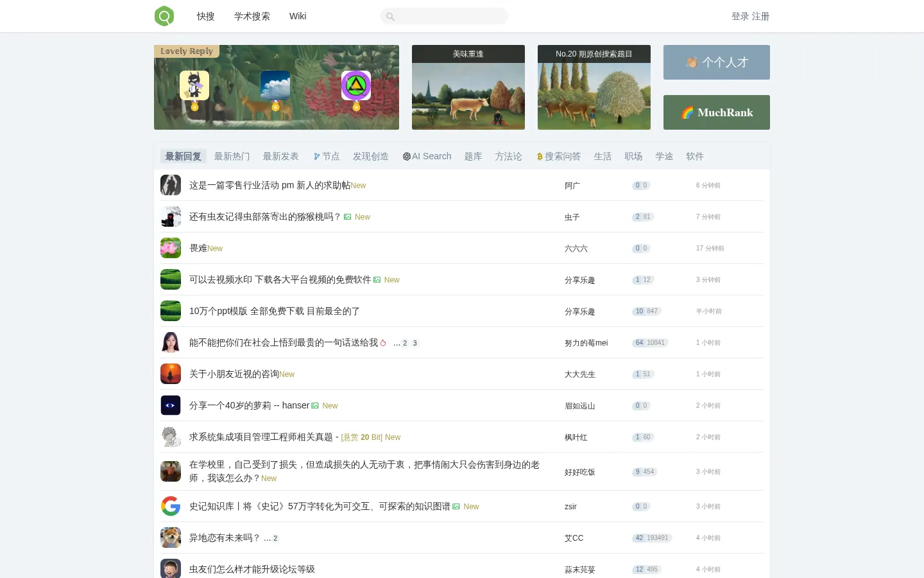Click the lotus flower avatar beside 畏难
Image resolution: width=924 pixels, height=578 pixels.
click(x=171, y=248)
